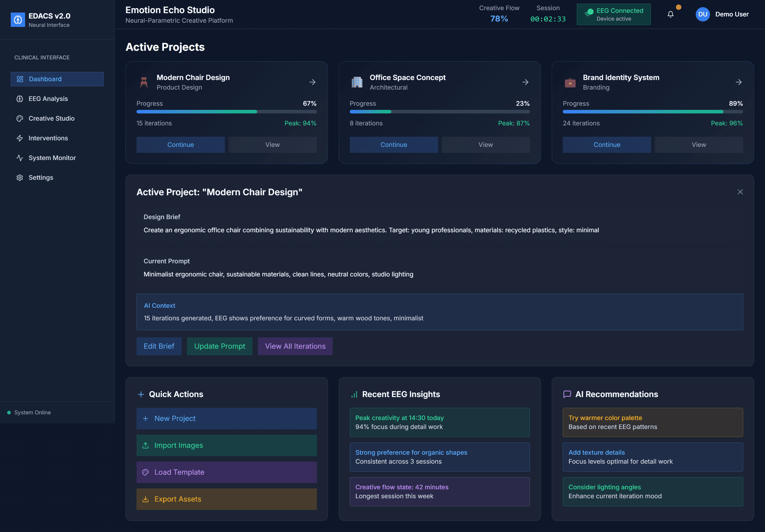Select the Try warmer color palette recommendation
This screenshot has height=532, width=765.
click(652, 422)
